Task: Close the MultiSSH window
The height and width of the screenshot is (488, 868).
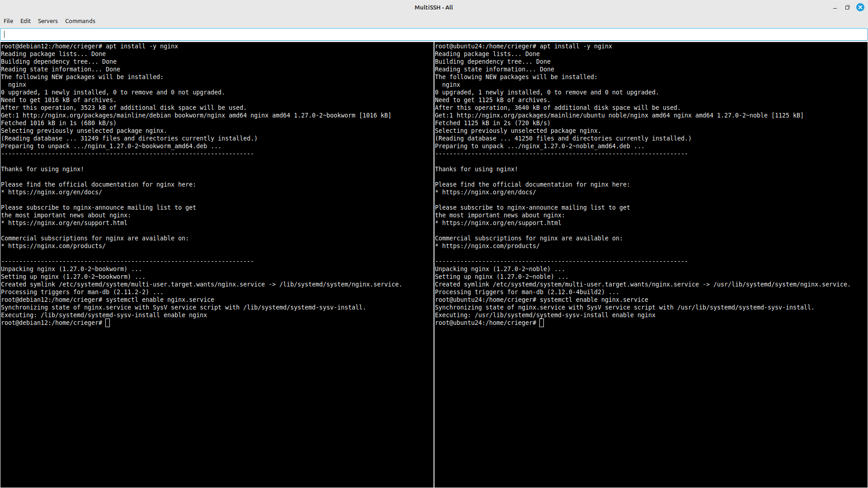Action: (860, 7)
